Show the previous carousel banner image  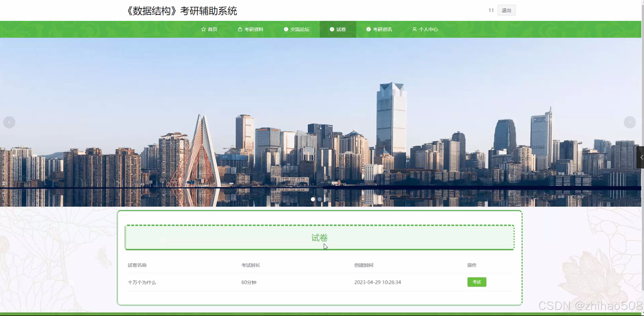pos(9,122)
